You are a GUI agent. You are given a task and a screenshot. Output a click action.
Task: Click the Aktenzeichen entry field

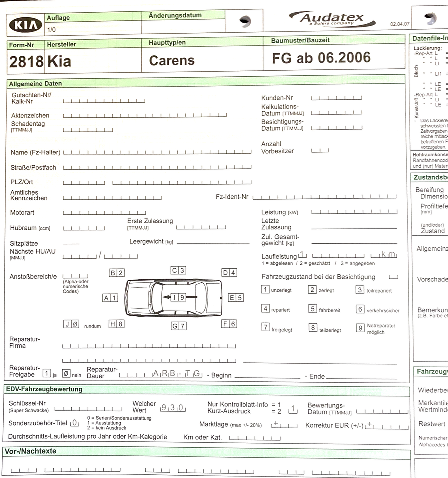point(145,115)
